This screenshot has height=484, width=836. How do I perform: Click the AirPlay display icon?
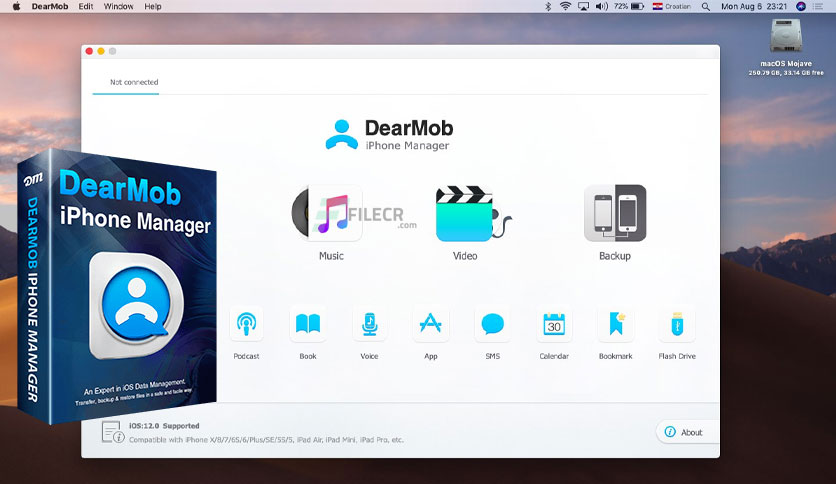(584, 6)
